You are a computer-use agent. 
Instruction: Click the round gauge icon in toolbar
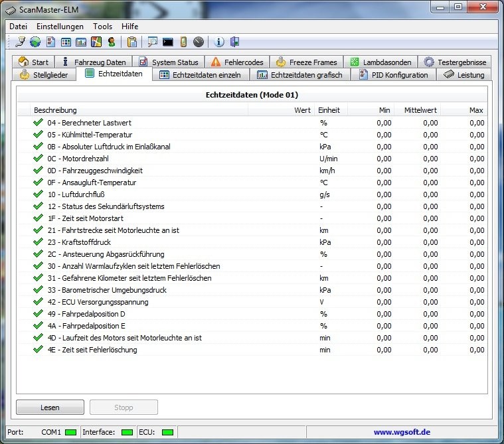[x=199, y=42]
